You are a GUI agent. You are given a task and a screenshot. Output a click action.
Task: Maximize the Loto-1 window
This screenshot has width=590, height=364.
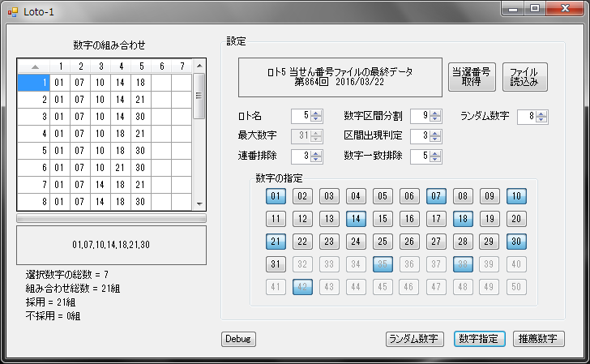coord(535,8)
